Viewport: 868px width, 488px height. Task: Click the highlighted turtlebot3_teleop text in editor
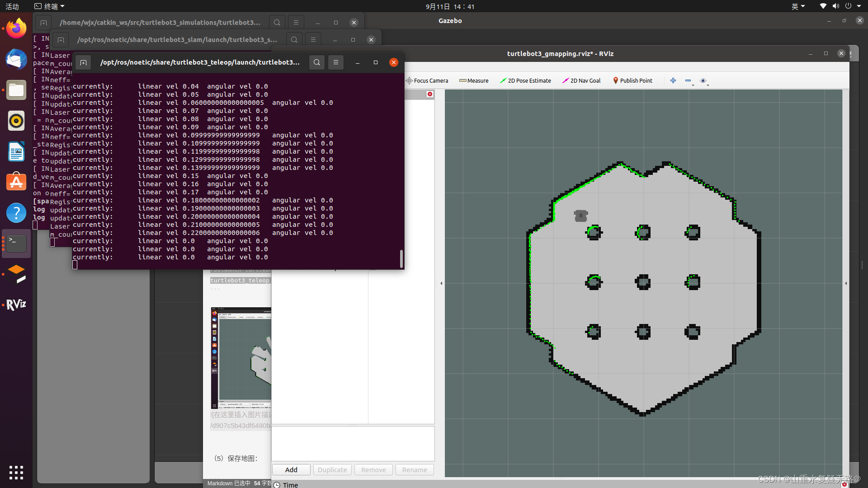pos(240,280)
